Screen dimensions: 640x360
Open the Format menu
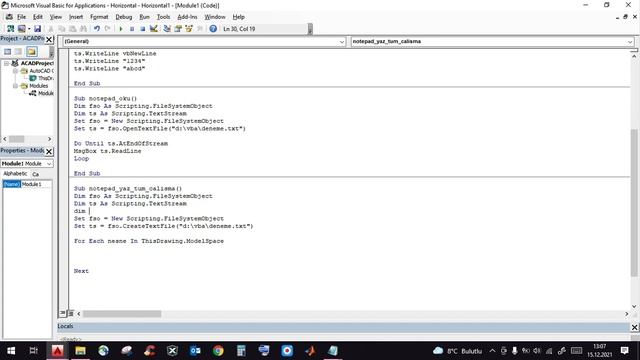pos(99,17)
